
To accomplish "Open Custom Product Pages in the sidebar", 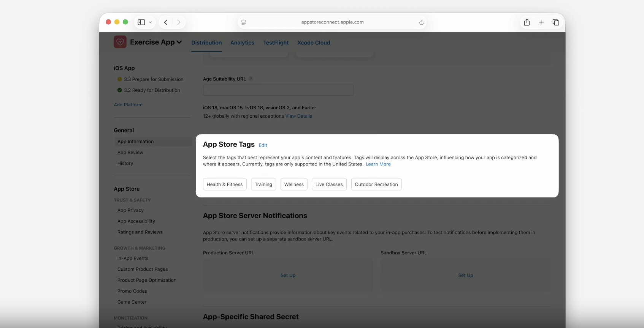I will coord(143,270).
